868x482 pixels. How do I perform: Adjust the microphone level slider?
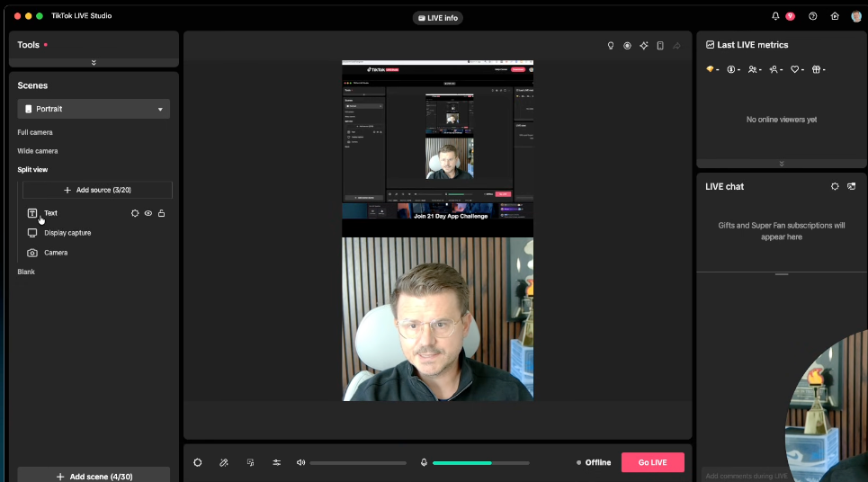[x=481, y=462]
